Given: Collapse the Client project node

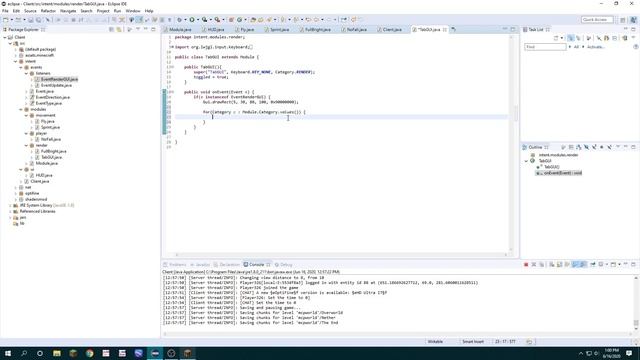Looking at the screenshot, I should click(x=5, y=37).
